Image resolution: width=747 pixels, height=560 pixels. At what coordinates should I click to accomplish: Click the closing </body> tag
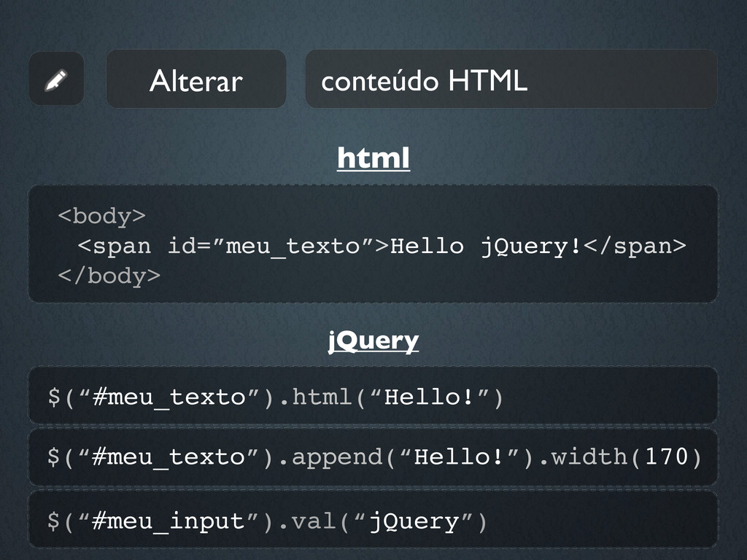point(109,276)
